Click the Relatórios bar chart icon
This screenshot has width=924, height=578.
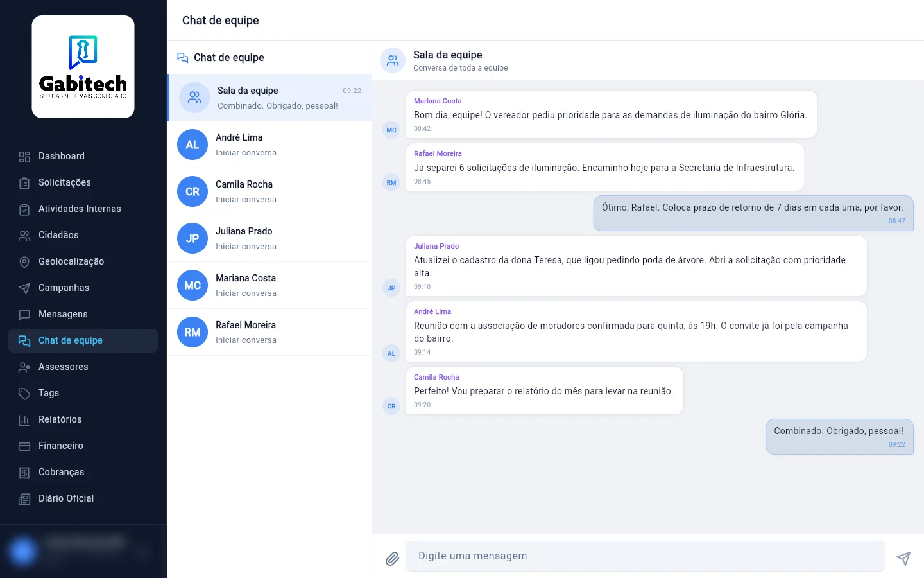pos(24,420)
